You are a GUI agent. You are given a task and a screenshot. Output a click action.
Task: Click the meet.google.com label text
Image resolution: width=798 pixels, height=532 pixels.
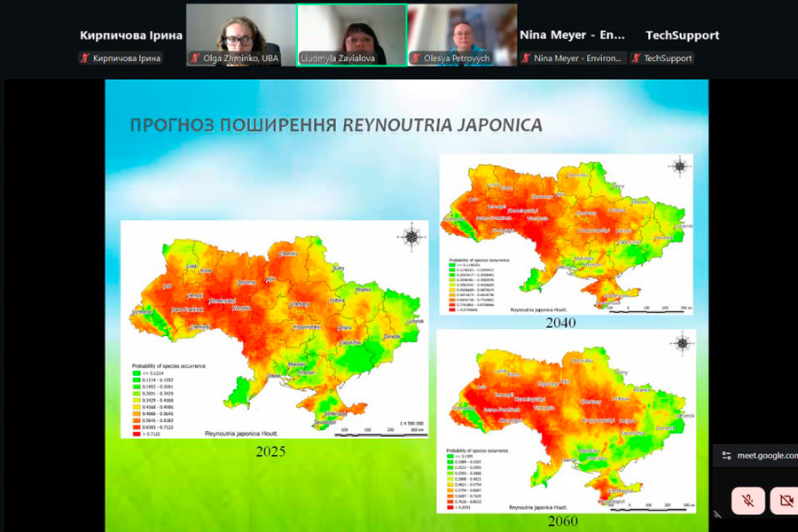point(767,456)
